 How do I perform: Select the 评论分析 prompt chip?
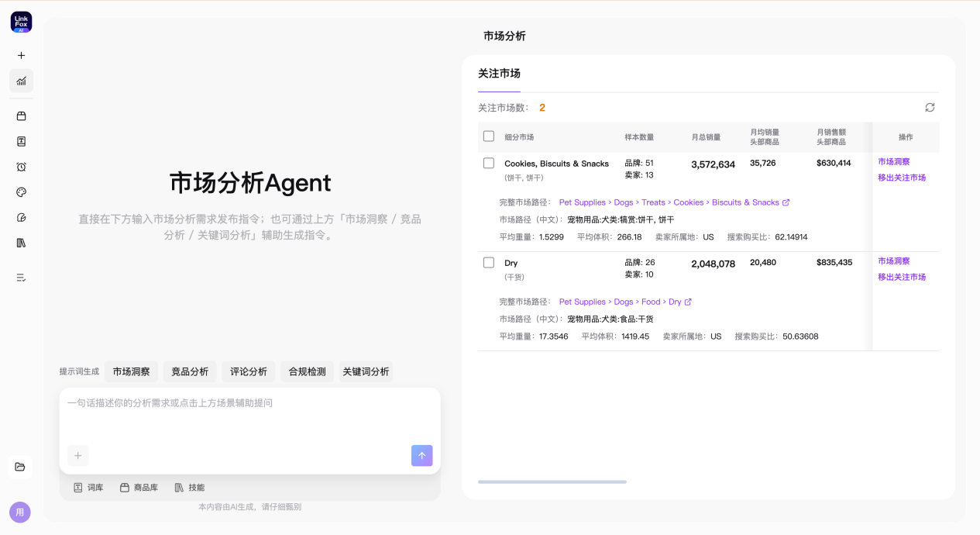tap(249, 371)
